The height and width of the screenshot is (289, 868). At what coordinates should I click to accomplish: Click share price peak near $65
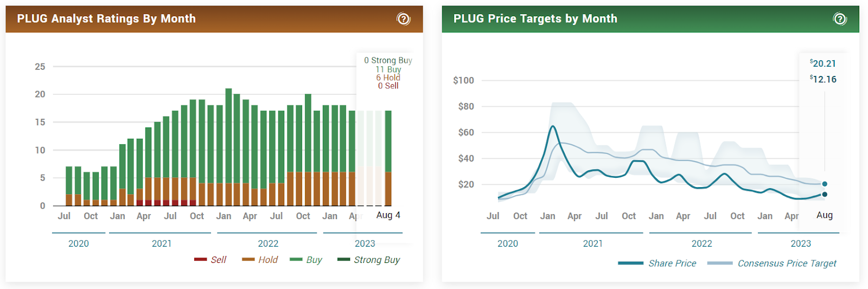pos(553,126)
